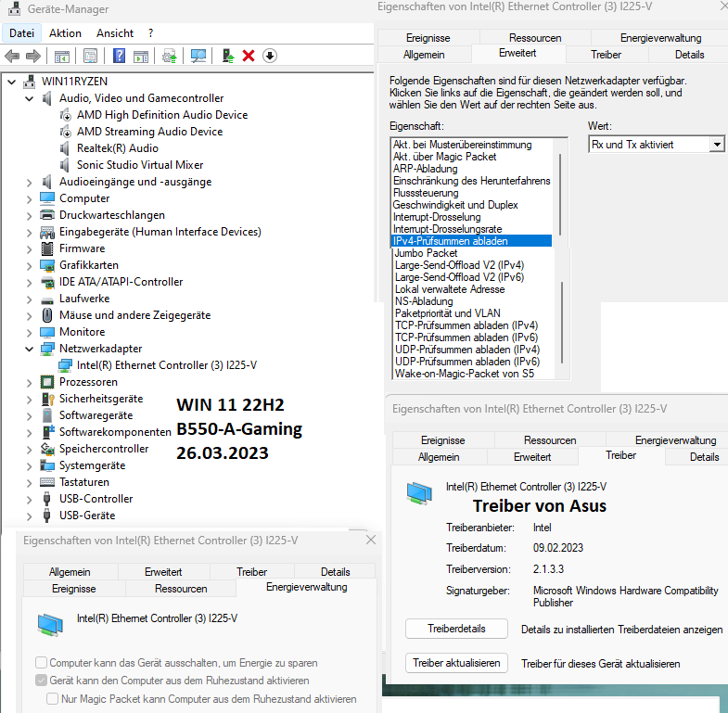
Task: Click the Disable device down-arrow circle icon
Action: pyautogui.click(x=270, y=57)
